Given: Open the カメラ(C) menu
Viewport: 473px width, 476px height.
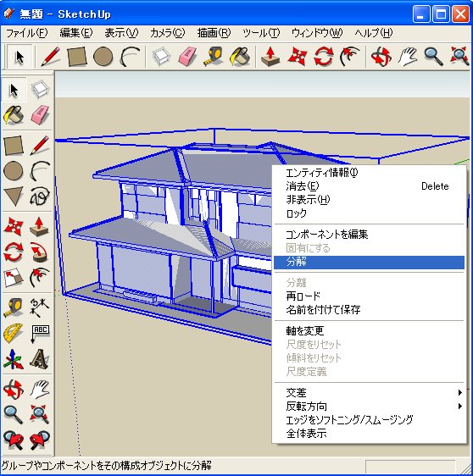Looking at the screenshot, I should coord(167,33).
